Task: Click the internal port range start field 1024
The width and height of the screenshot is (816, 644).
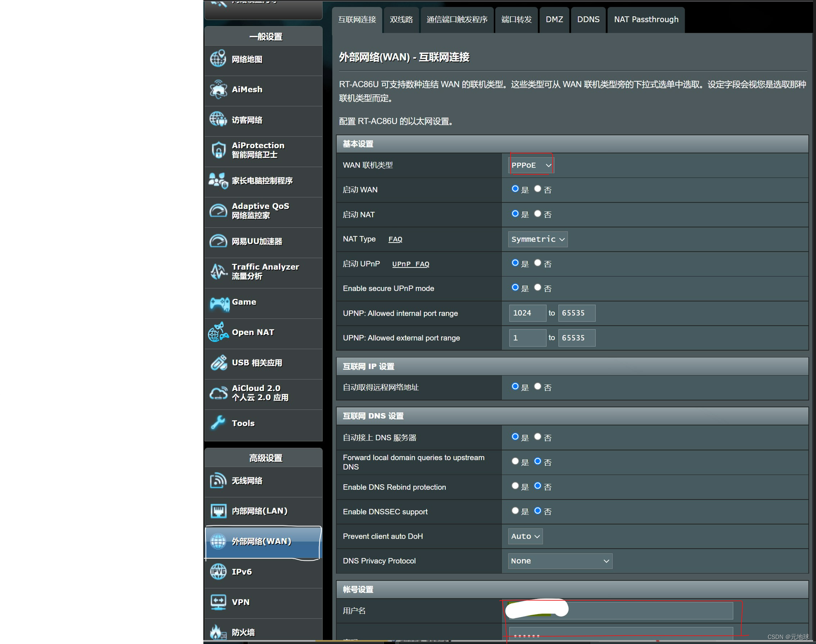Action: (x=527, y=313)
